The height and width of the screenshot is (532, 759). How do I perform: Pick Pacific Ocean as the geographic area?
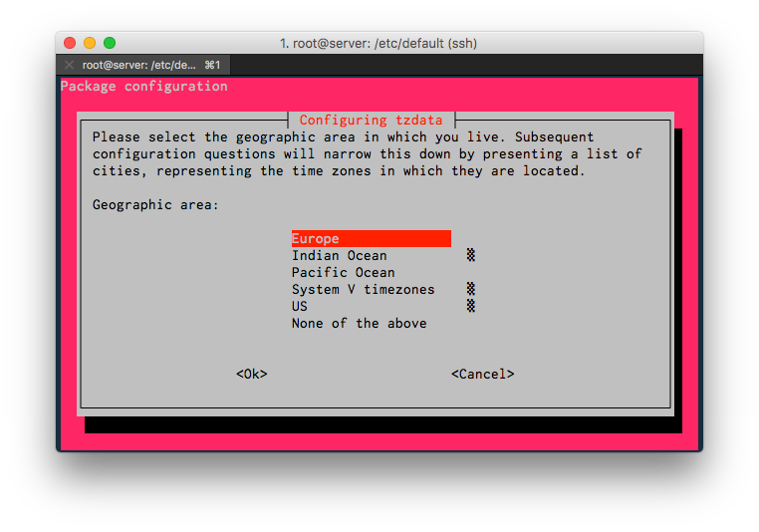(343, 273)
